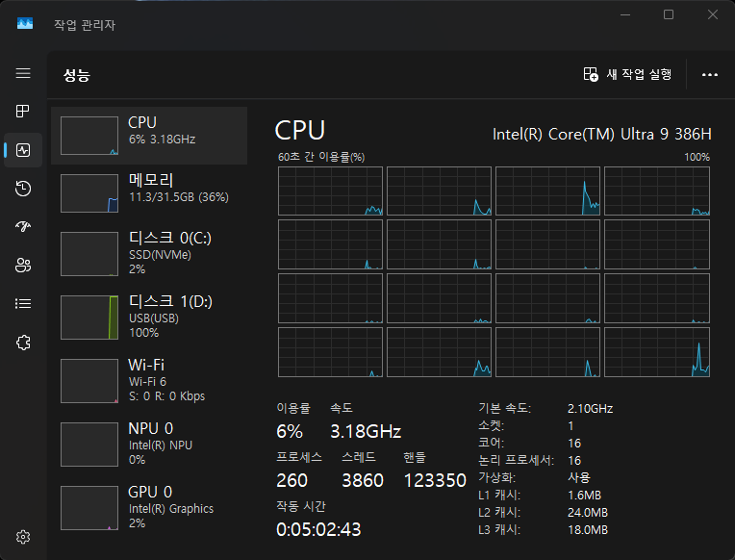
Task: Open Users page icon
Action: pos(23,265)
